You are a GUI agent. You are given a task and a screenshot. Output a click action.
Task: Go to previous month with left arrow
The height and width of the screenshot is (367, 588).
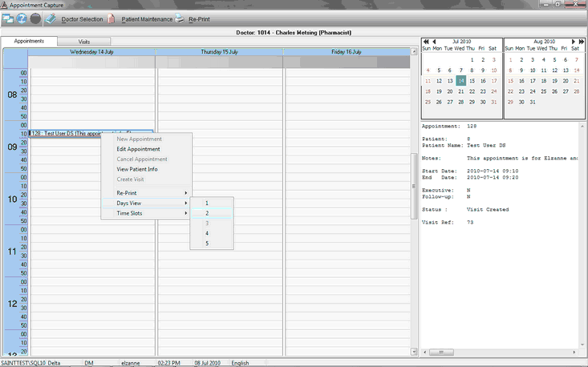click(x=434, y=42)
